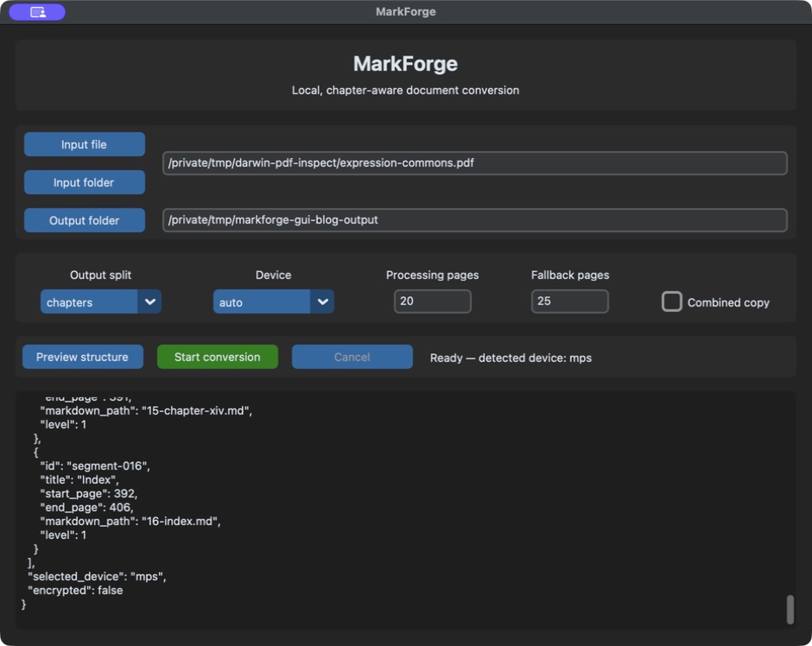Click the log line '"title": "Index"'
The height and width of the screenshot is (646, 812).
(79, 480)
